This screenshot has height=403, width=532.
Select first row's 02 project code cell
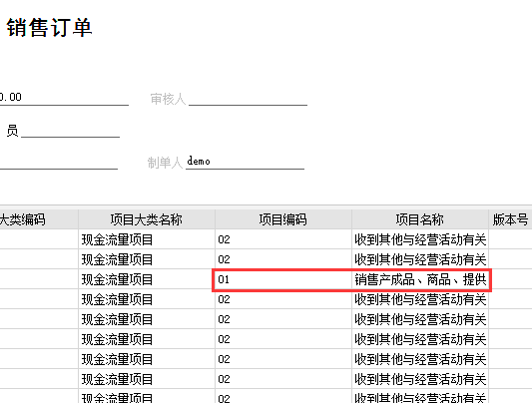[x=283, y=239]
